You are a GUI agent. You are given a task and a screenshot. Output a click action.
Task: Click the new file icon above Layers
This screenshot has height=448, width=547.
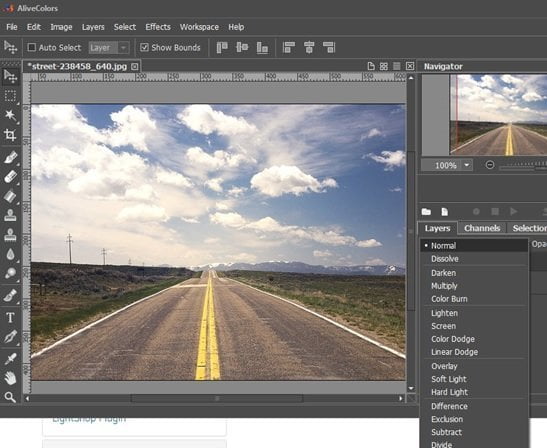[x=444, y=212]
